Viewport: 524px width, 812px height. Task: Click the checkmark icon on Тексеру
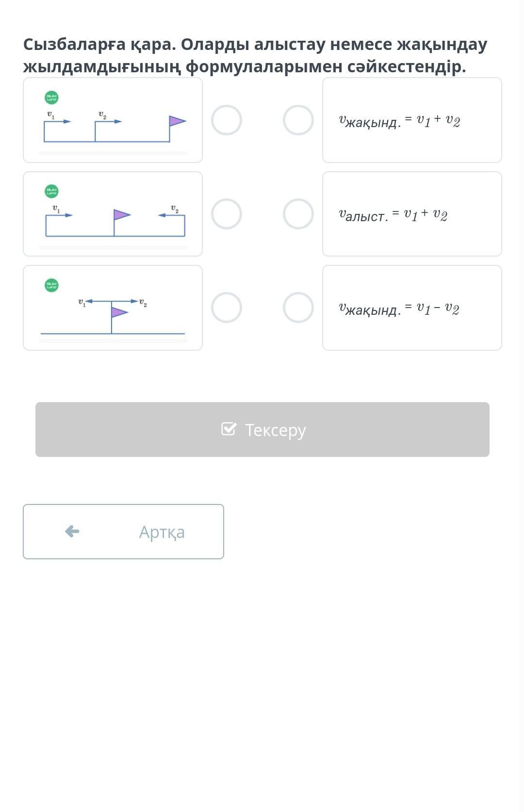point(229,429)
